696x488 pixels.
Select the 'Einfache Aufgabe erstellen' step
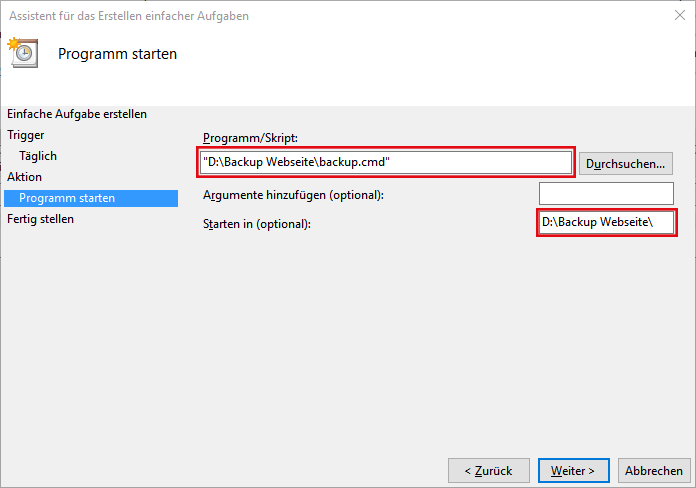pos(77,114)
